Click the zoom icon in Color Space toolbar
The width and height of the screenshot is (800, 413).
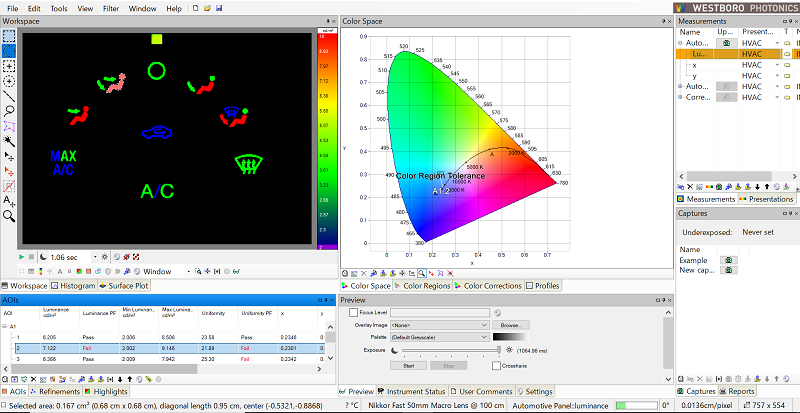pos(421,274)
